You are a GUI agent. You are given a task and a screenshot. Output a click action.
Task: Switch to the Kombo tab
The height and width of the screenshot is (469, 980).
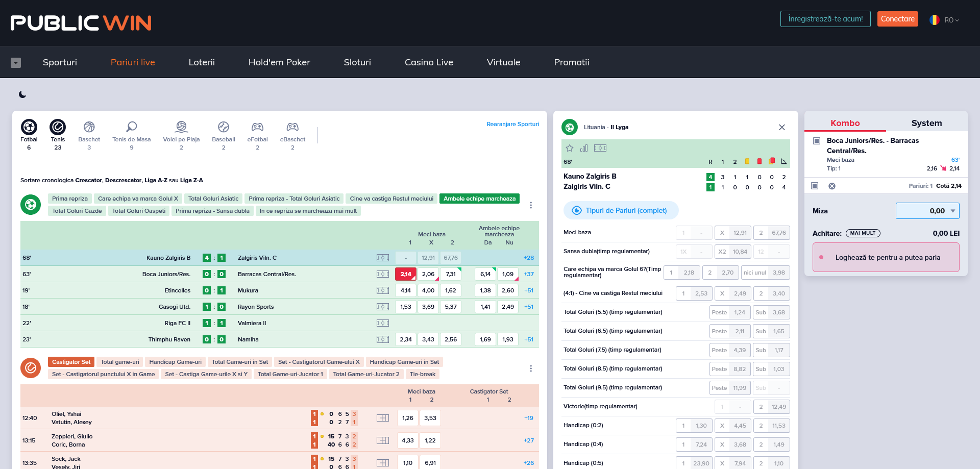coord(845,123)
